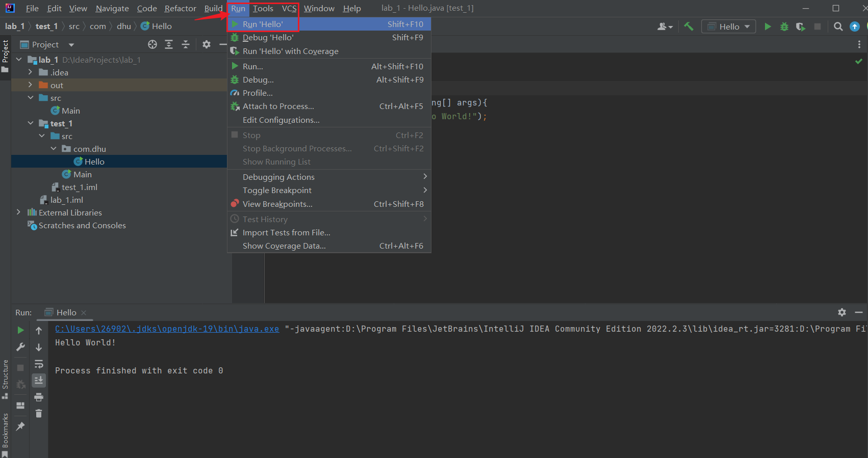The image size is (868, 458).
Task: Click the Debug bug icon in top toolbar
Action: tap(784, 26)
